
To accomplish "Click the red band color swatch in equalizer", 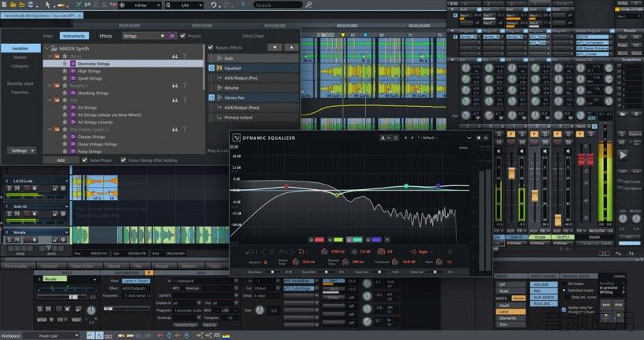I will (x=319, y=239).
